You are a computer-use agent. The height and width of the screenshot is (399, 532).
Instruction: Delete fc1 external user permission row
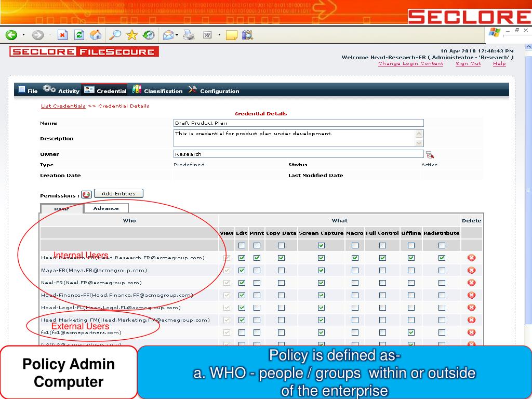point(471,332)
